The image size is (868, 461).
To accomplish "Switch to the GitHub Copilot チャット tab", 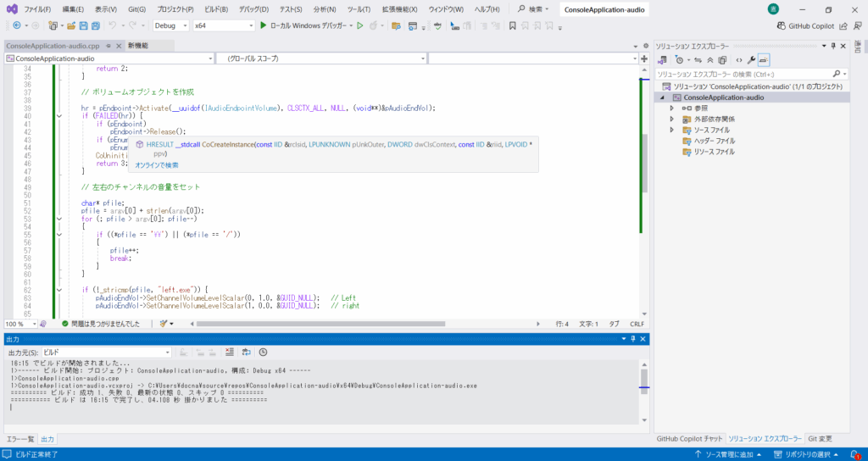I will point(690,438).
